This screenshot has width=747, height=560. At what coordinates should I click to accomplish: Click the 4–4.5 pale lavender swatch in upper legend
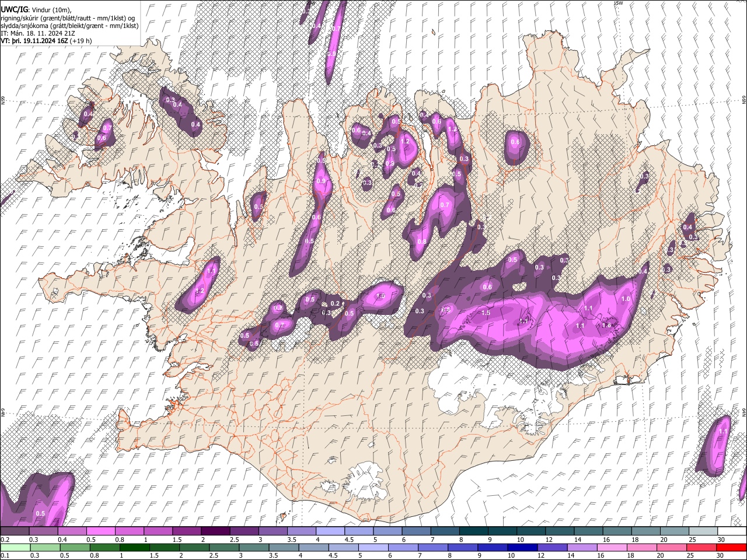pyautogui.click(x=330, y=531)
